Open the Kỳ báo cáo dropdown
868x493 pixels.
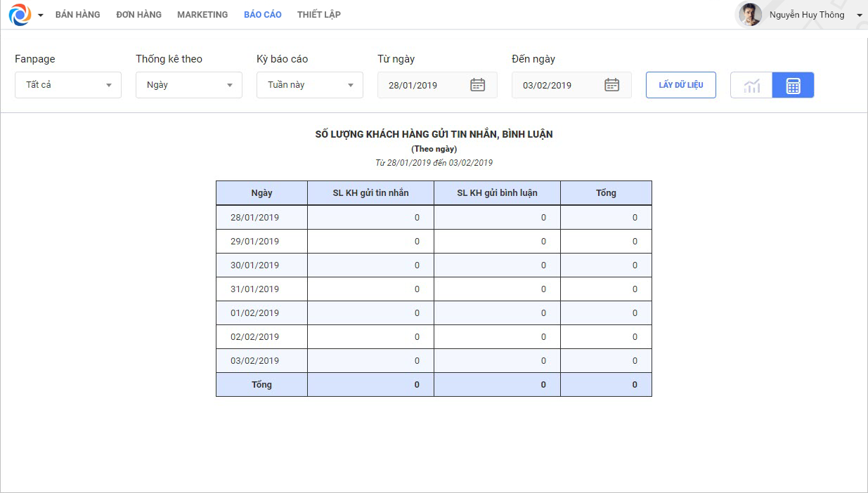coord(310,85)
